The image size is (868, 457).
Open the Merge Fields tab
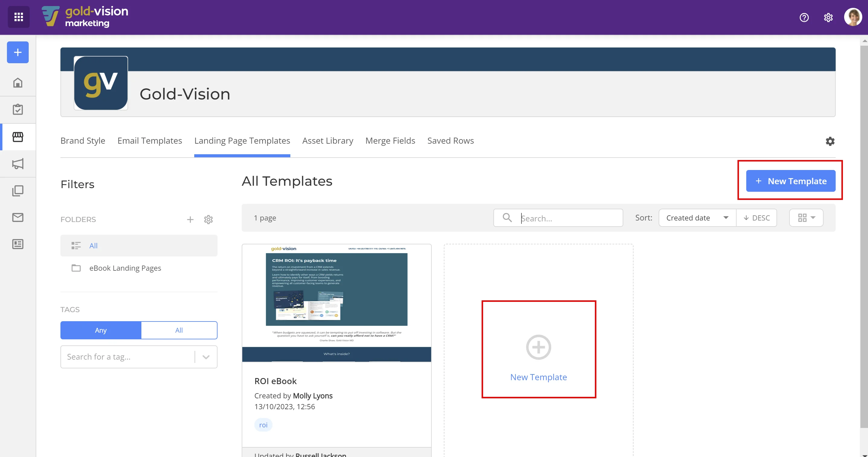click(390, 141)
